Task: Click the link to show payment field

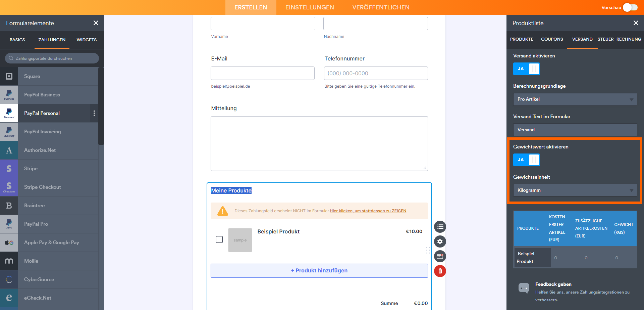Action: 368,211
